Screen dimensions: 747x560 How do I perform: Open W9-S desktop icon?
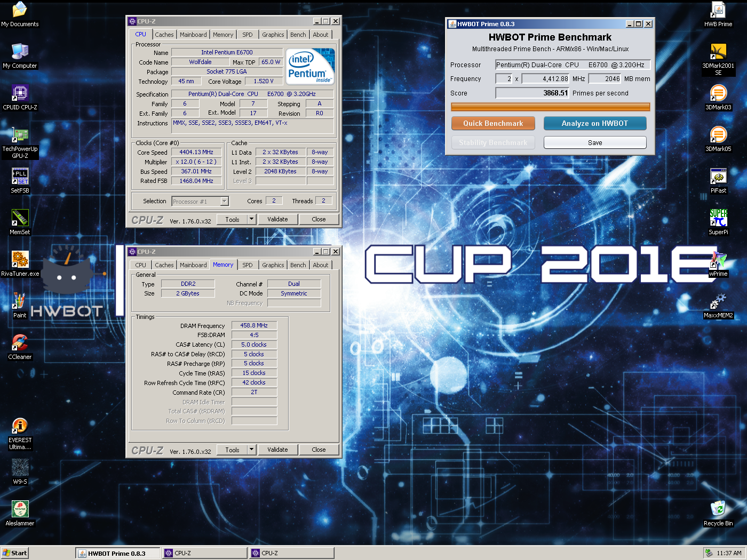point(20,472)
